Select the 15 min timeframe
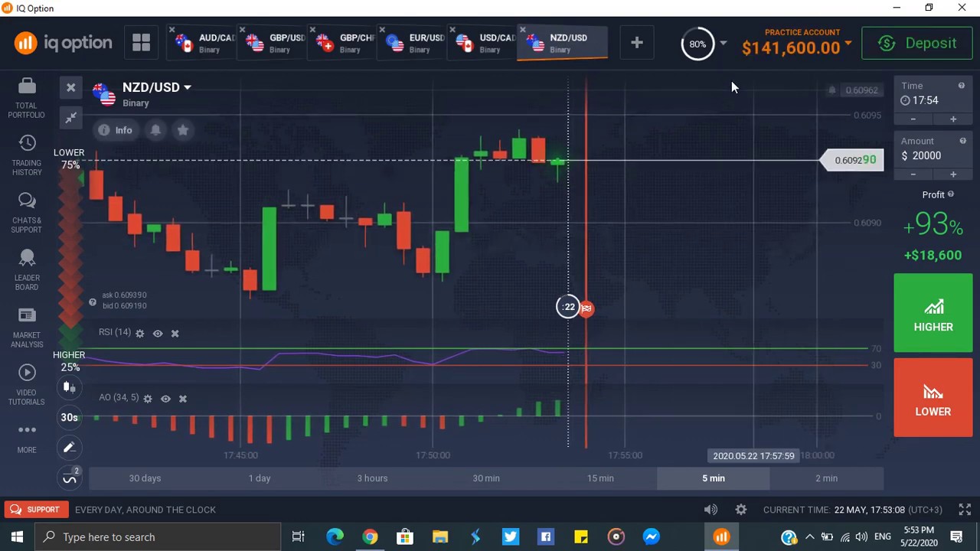The height and width of the screenshot is (551, 980). click(x=600, y=478)
